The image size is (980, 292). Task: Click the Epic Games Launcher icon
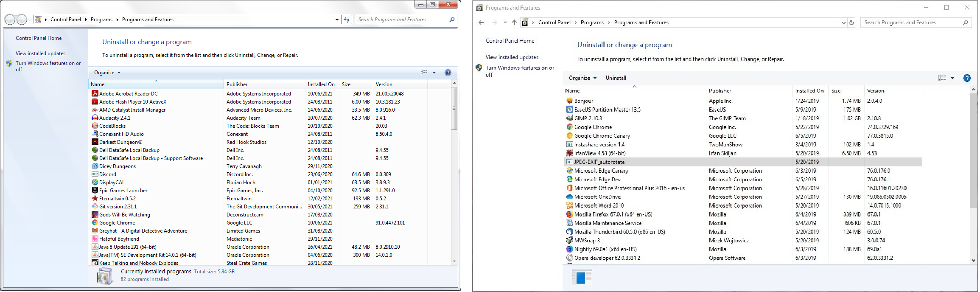[95, 191]
